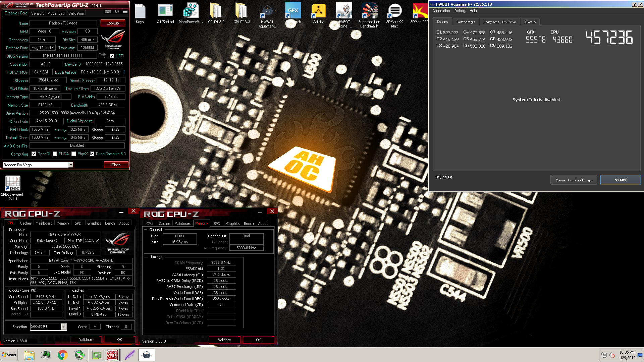Click GPU name field Radeon RX Vega
This screenshot has width=644, height=362.
(x=63, y=23)
